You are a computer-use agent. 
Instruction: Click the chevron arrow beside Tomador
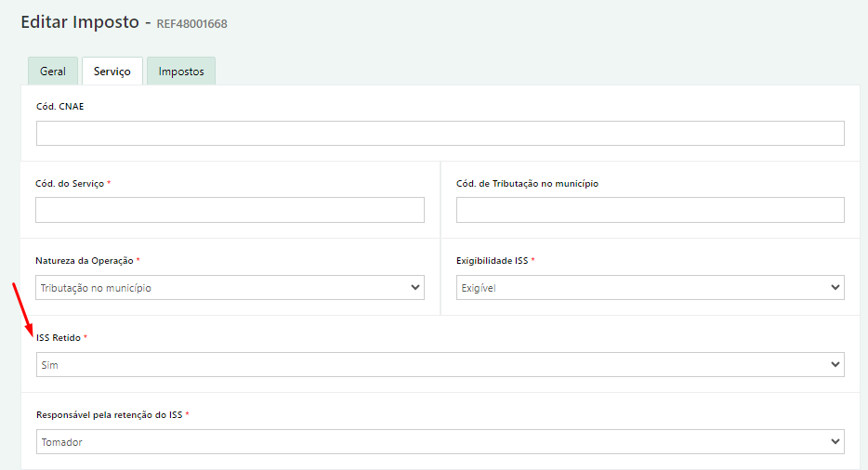click(835, 442)
